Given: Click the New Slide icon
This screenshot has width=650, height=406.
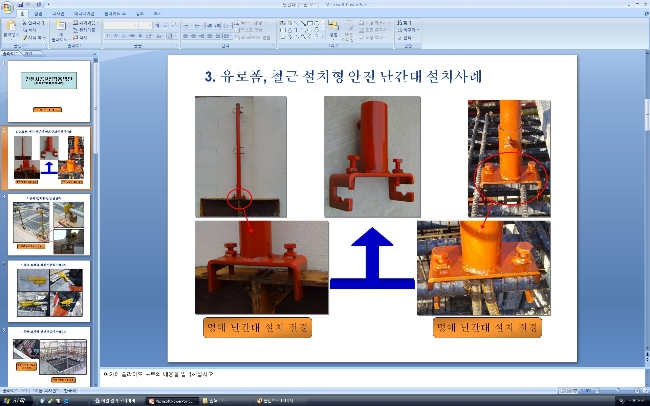Looking at the screenshot, I should coord(61,28).
